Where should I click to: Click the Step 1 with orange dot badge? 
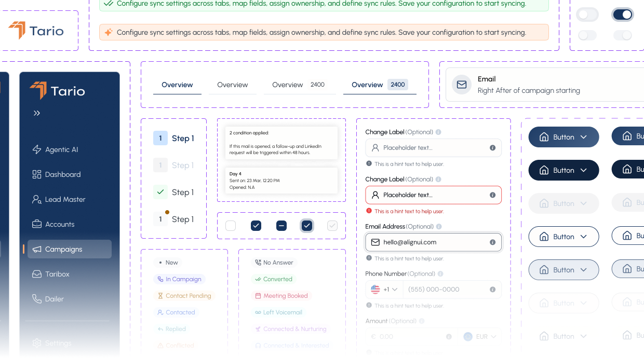coord(173,219)
